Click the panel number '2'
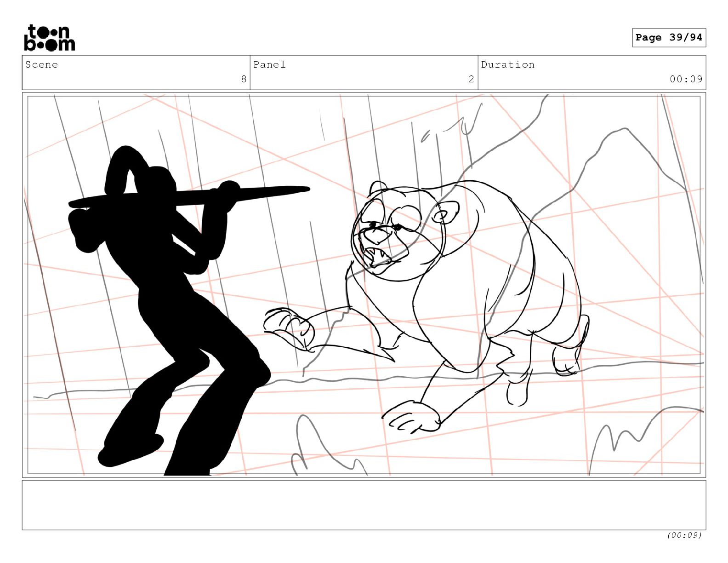Image resolution: width=728 pixels, height=563 pixels. [x=471, y=79]
